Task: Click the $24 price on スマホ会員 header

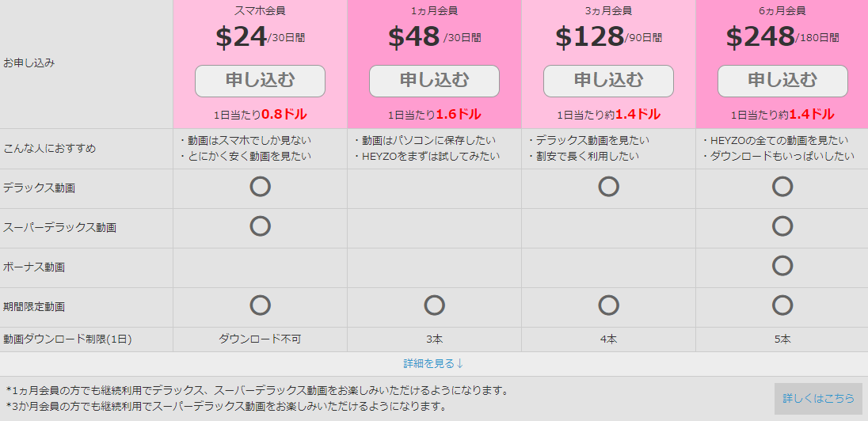Action: (241, 37)
